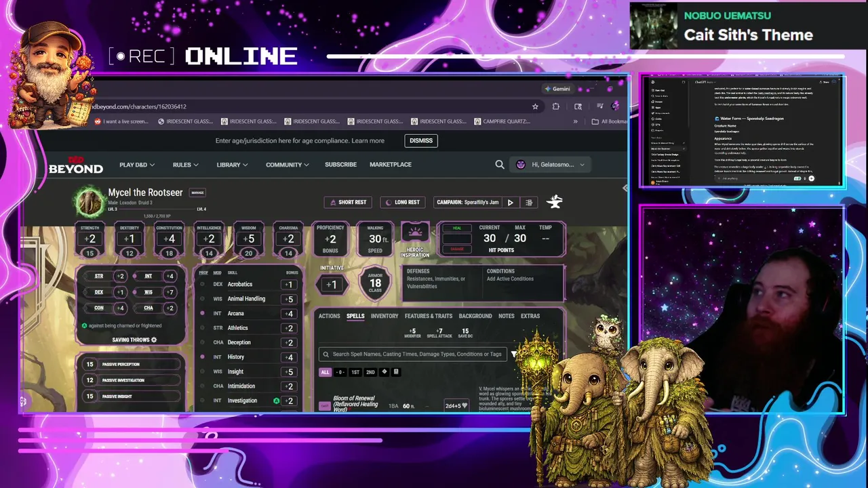The width and height of the screenshot is (868, 488).
Task: Click the browser profile avatar icon
Action: [615, 106]
